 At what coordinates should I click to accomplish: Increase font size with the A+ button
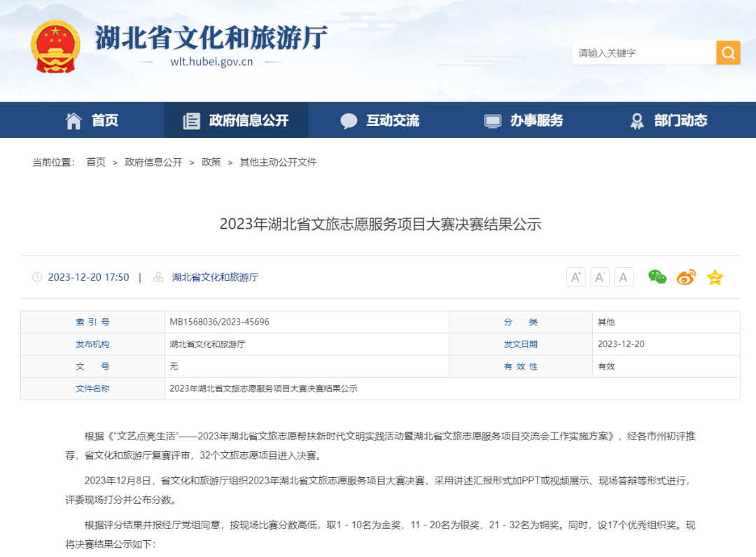click(575, 277)
